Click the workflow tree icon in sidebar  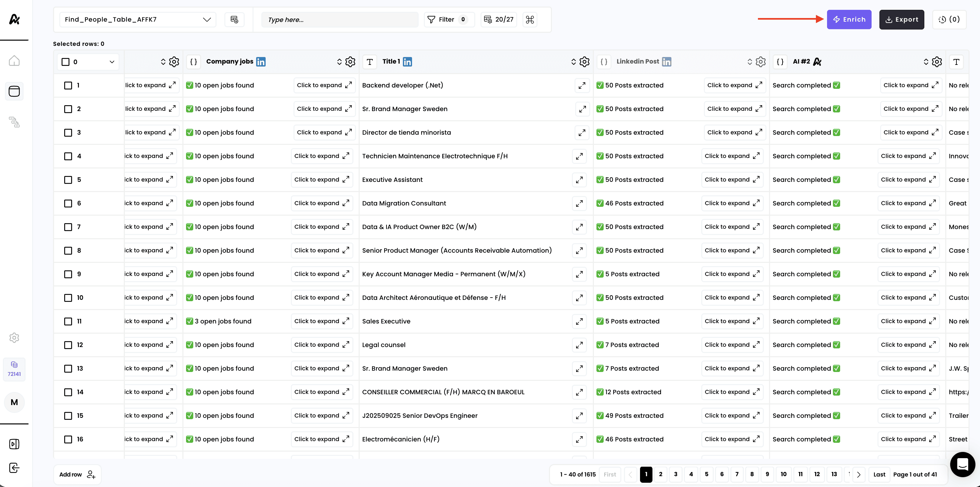14,122
